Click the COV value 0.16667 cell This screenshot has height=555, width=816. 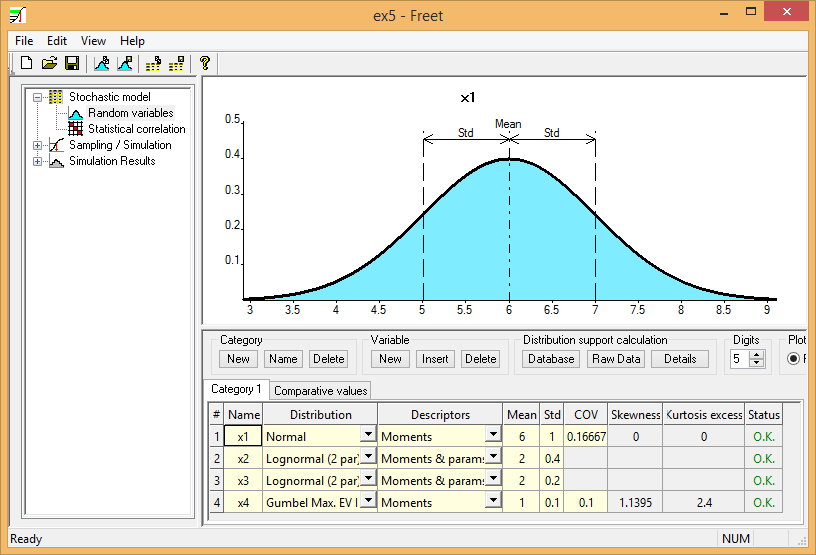pyautogui.click(x=586, y=436)
